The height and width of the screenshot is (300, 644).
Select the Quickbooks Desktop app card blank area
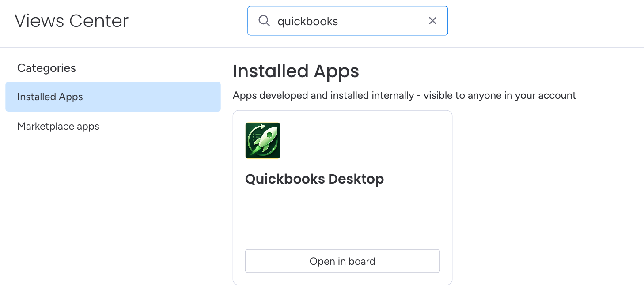[x=342, y=216]
